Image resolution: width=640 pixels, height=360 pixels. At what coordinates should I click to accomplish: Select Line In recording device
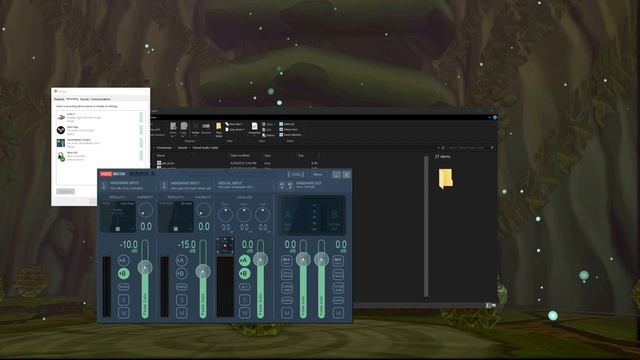click(100, 118)
